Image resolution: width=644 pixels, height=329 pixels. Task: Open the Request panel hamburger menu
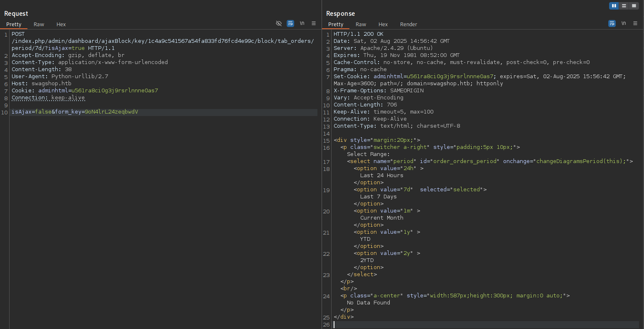[x=314, y=23]
